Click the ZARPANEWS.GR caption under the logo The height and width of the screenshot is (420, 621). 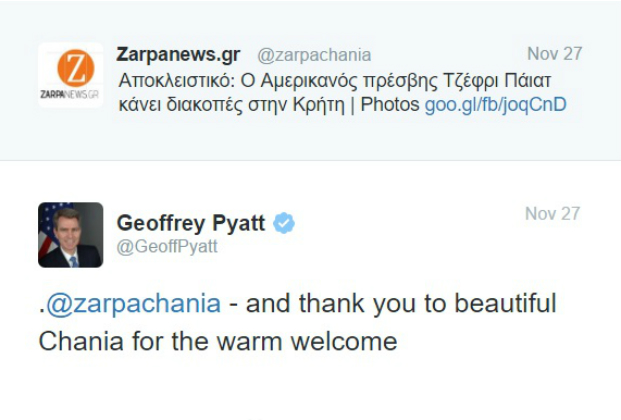point(70,94)
